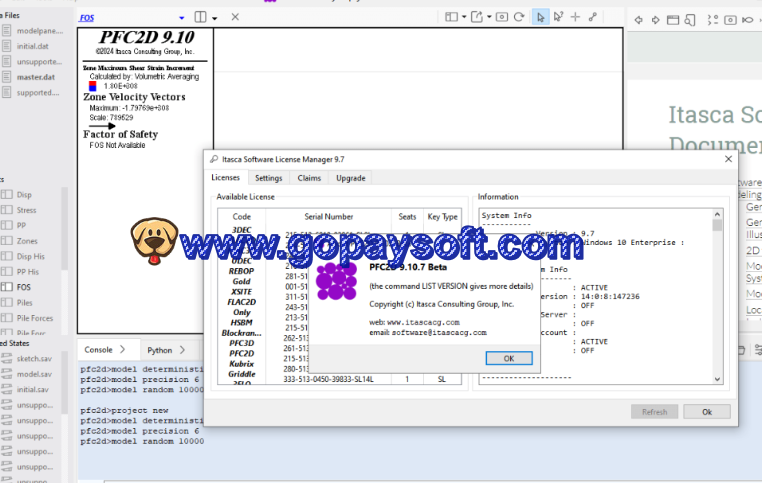
Task: Click the Key Type column header
Action: coord(442,217)
